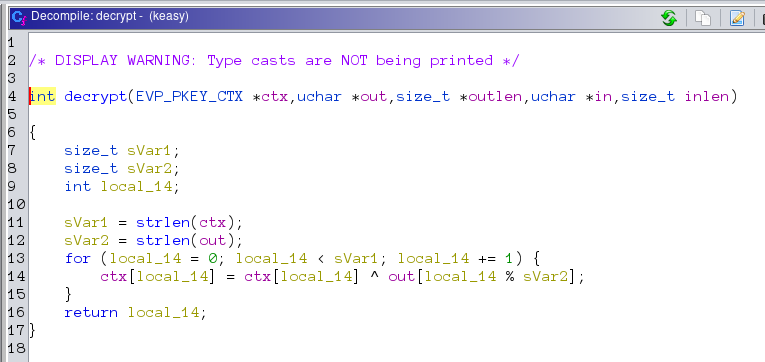Click the return keyword on line 16
Viewport: 765px width, 362px height.
91,313
